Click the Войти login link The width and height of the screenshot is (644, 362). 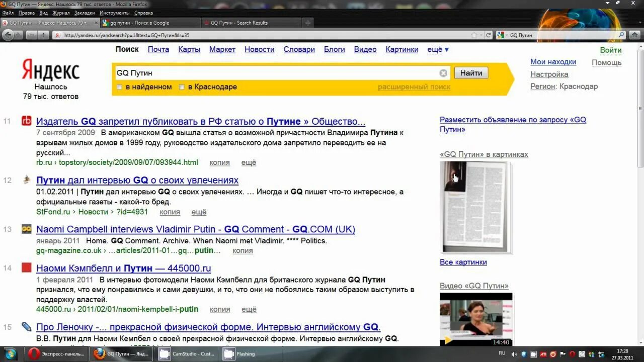611,50
